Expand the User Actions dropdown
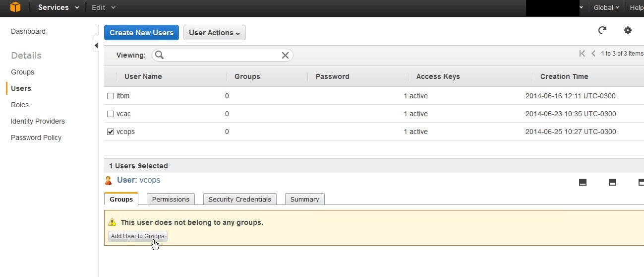Screen dimensions: 644x277 214,33
